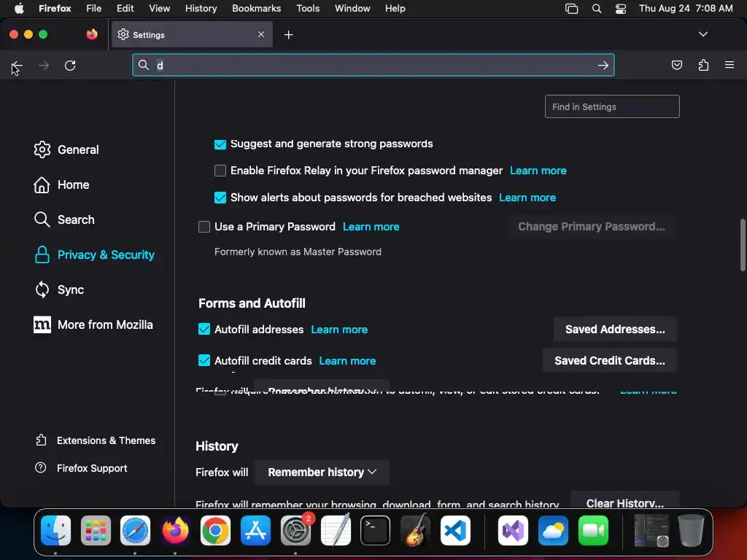Click Saved Addresses button
747x560 pixels.
(614, 329)
